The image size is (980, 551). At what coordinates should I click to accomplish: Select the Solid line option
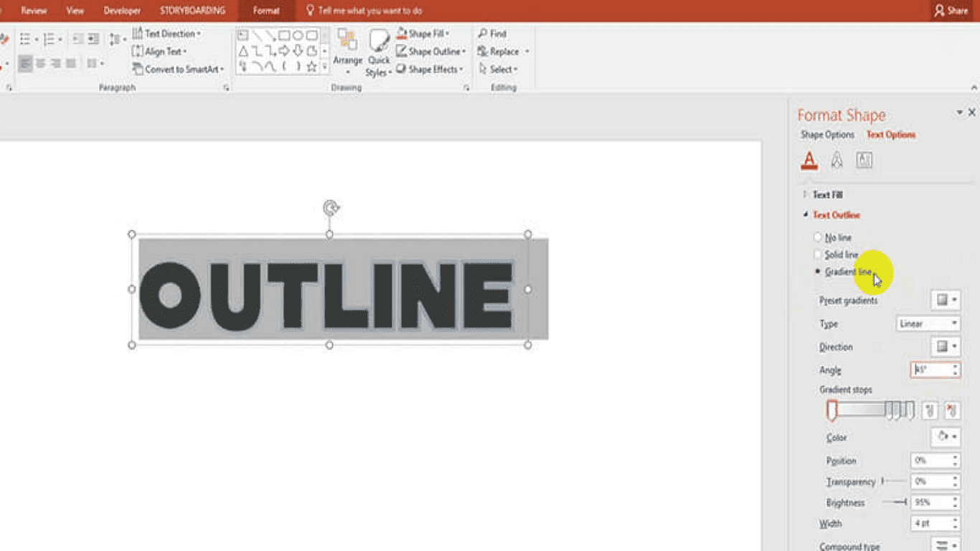click(836, 255)
